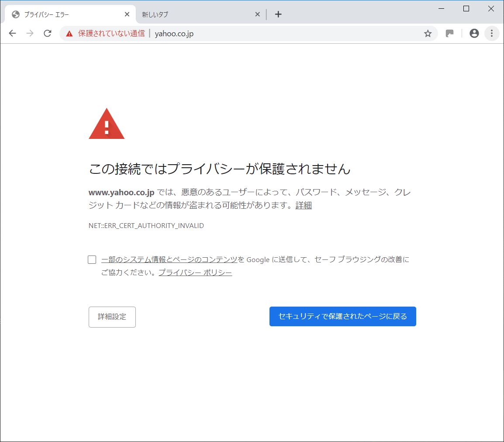Close the 新しいタブ tab

click(258, 14)
